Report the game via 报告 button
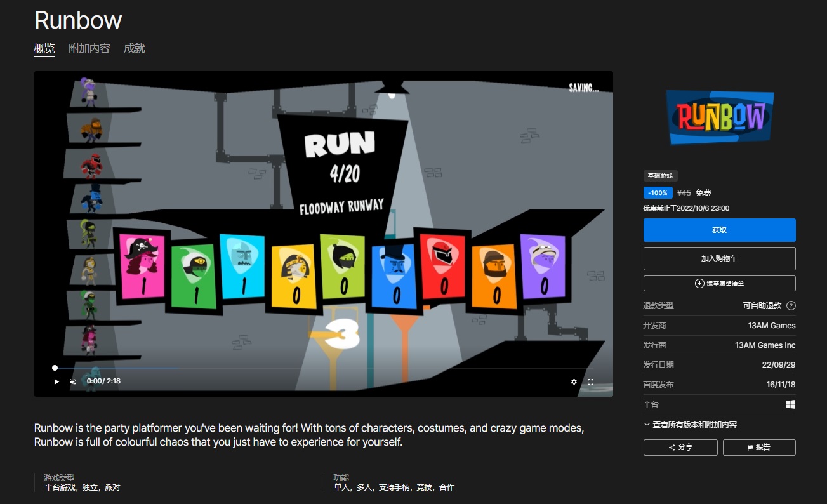 (759, 447)
